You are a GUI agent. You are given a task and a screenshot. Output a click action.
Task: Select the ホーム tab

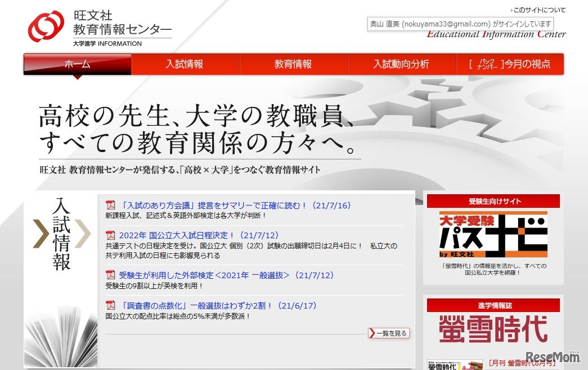click(x=77, y=64)
